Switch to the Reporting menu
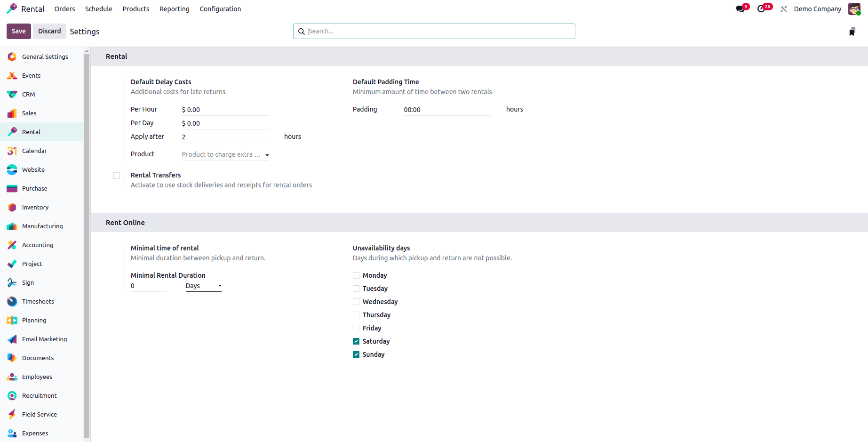 pos(174,8)
